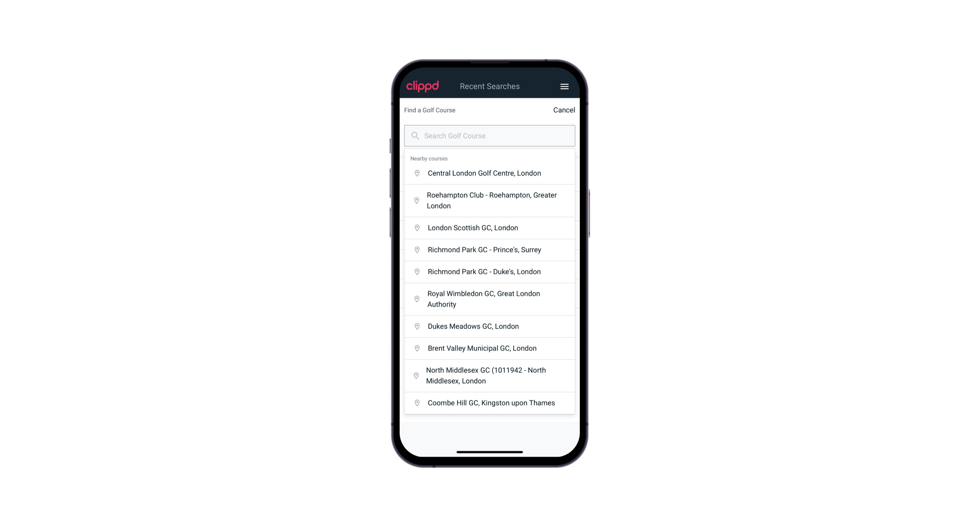This screenshot has width=980, height=527.
Task: Click the location pin icon for Central London Golf Centre
Action: click(416, 173)
